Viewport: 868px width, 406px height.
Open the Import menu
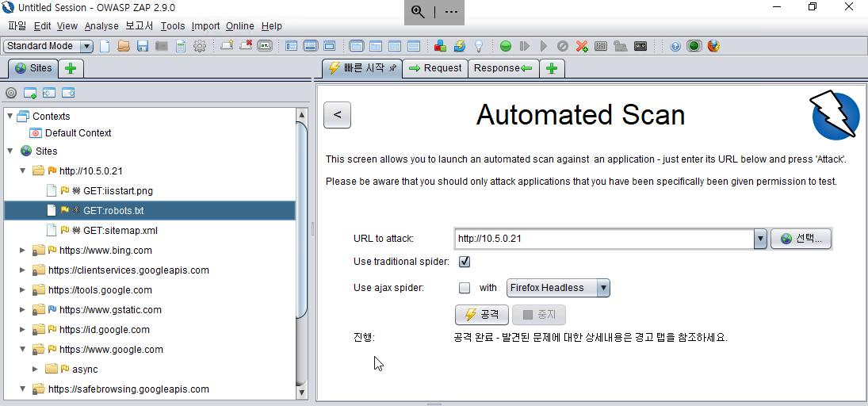pos(205,26)
